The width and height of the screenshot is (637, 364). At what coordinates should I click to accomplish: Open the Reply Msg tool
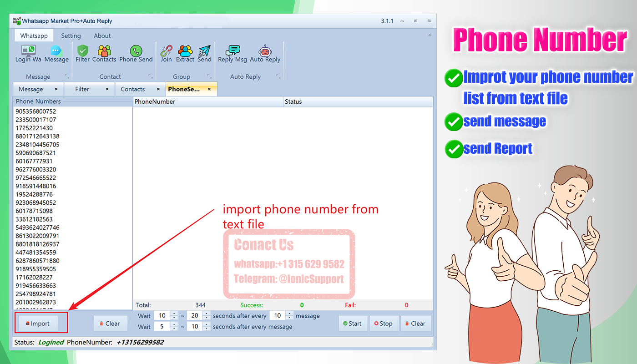point(233,54)
